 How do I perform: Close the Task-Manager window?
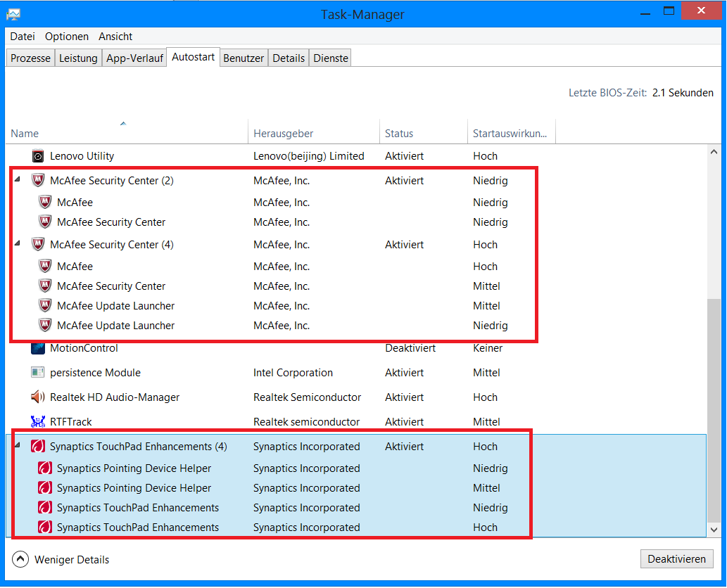pyautogui.click(x=701, y=10)
